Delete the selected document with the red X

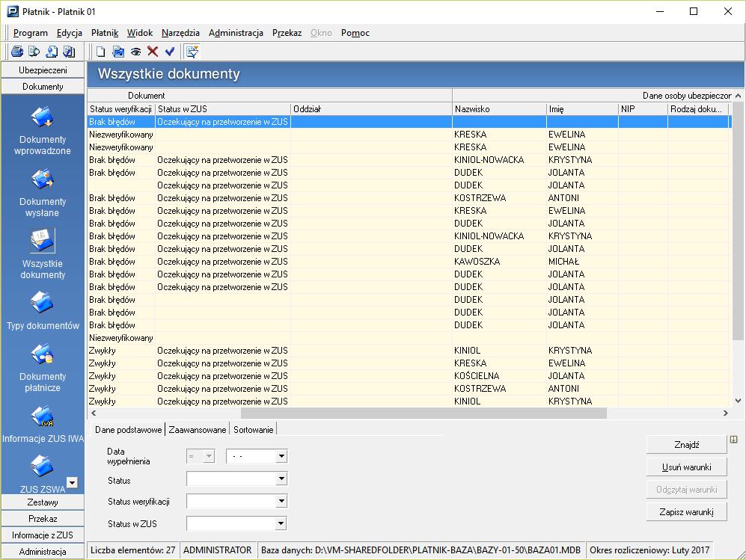(153, 52)
